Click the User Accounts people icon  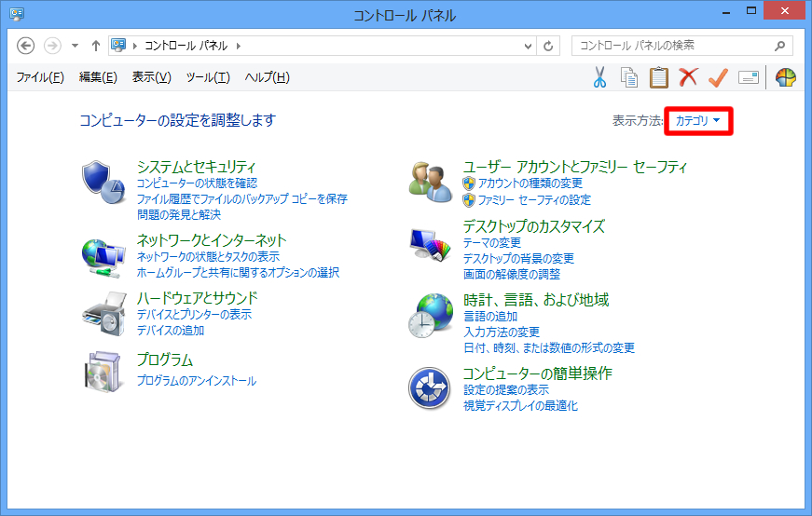(430, 183)
